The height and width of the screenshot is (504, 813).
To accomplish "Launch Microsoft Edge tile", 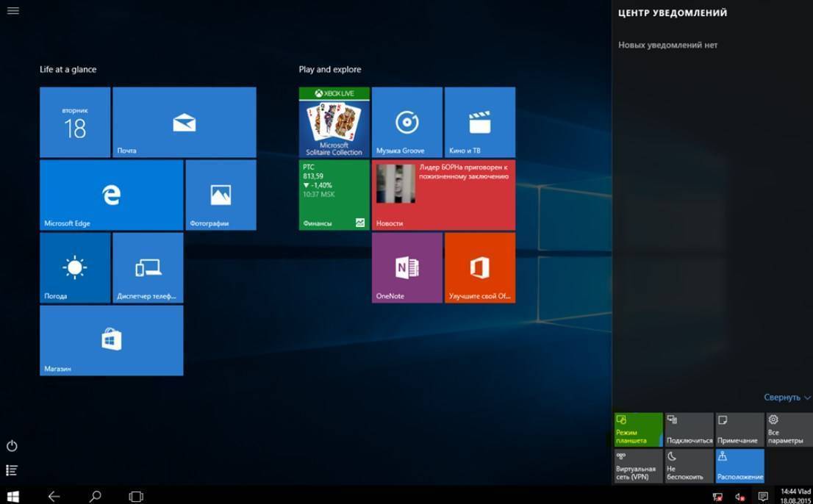I will click(x=111, y=195).
